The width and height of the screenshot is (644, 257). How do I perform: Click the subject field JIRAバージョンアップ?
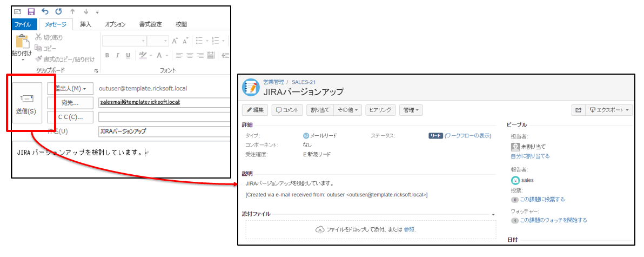[x=164, y=131]
